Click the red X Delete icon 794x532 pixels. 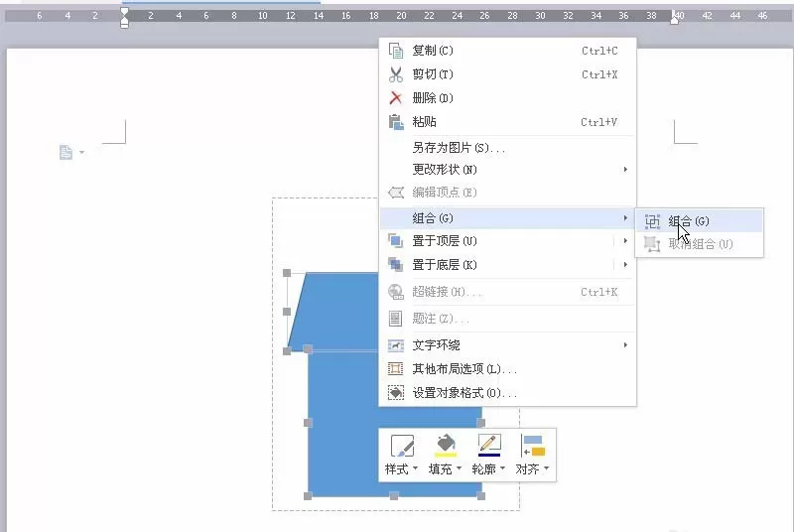395,97
